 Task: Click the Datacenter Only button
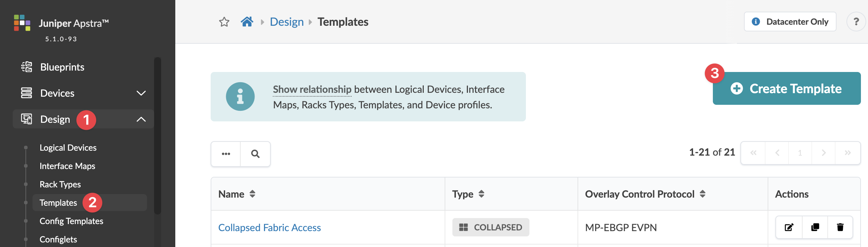790,22
